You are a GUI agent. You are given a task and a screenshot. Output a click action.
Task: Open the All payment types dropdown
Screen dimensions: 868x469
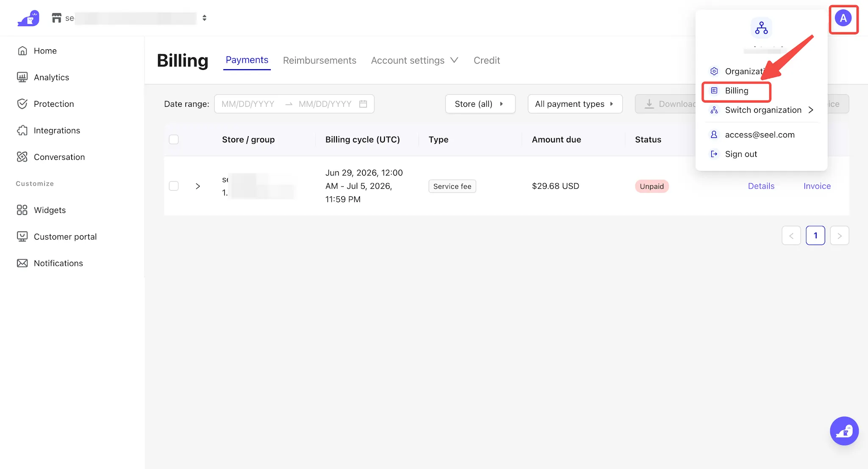[x=575, y=104]
